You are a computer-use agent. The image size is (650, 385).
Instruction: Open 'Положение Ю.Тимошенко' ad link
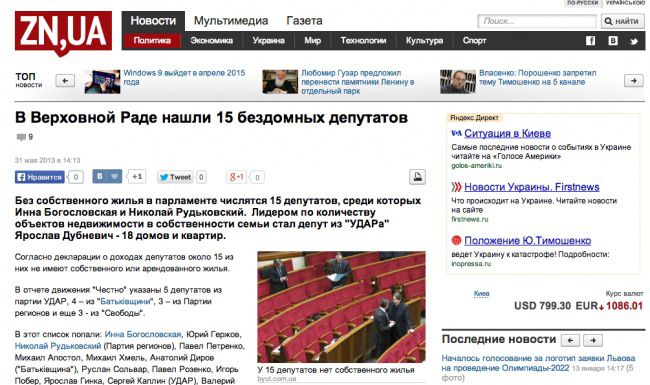[527, 241]
